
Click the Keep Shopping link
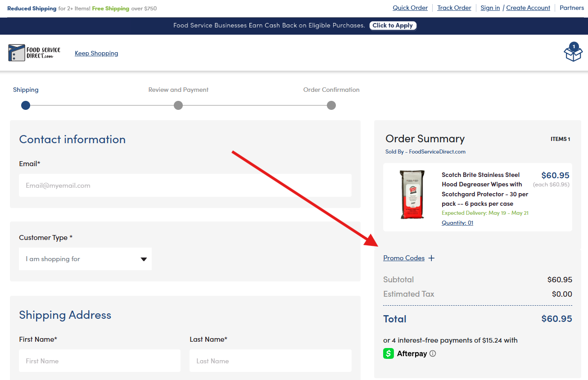[96, 53]
